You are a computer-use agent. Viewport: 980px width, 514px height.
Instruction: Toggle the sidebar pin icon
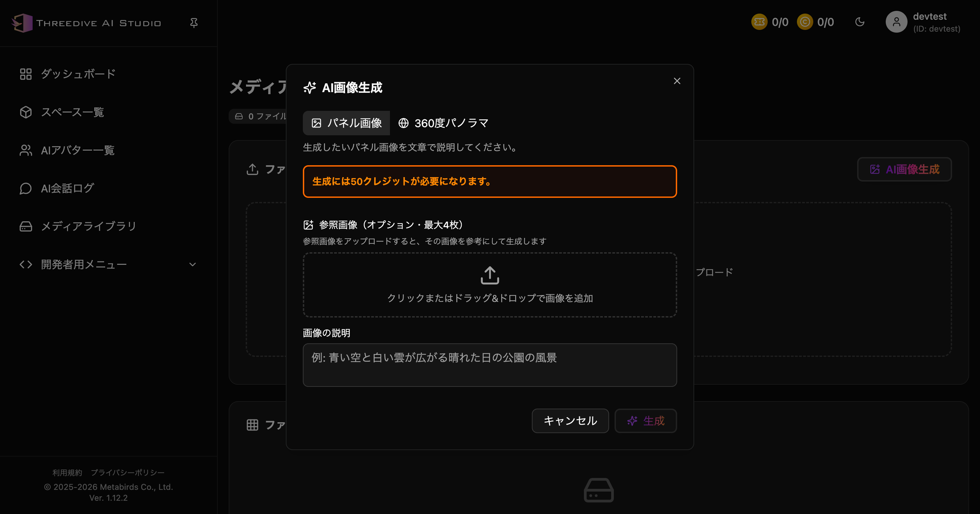194,23
